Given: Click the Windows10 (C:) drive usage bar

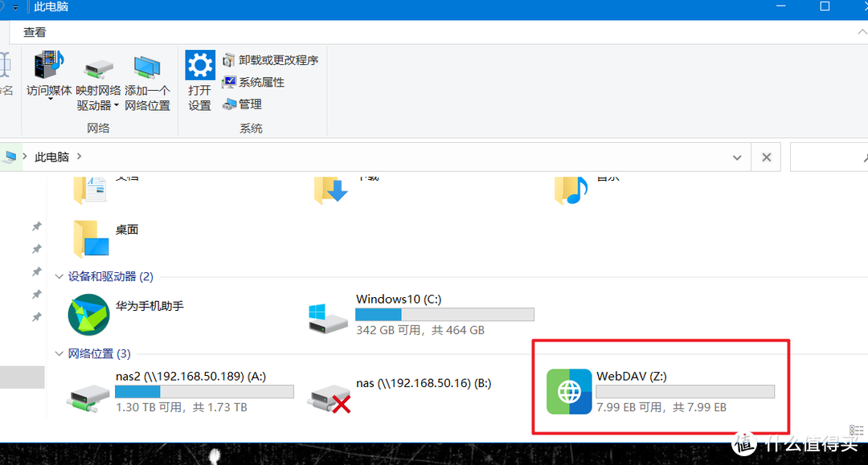Looking at the screenshot, I should click(x=444, y=315).
